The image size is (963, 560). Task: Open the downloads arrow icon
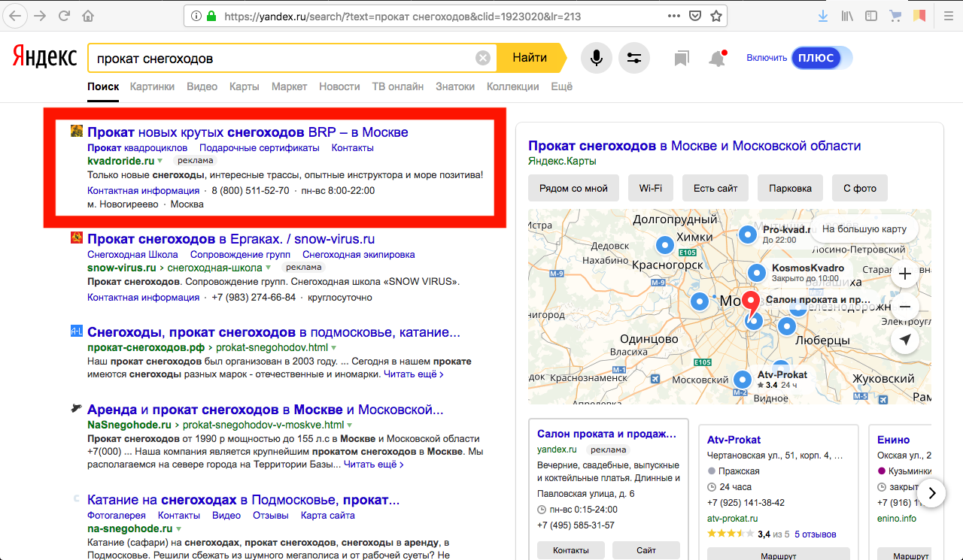(x=823, y=15)
